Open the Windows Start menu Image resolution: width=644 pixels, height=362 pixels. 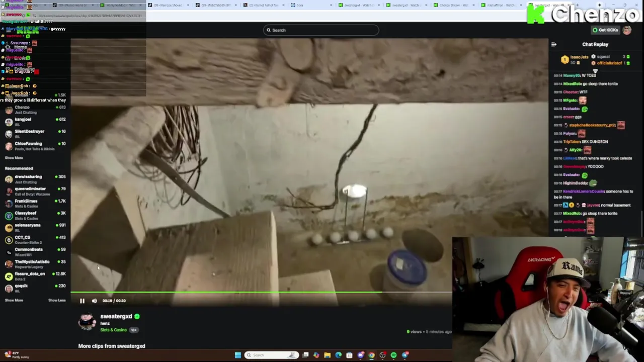pos(237,355)
